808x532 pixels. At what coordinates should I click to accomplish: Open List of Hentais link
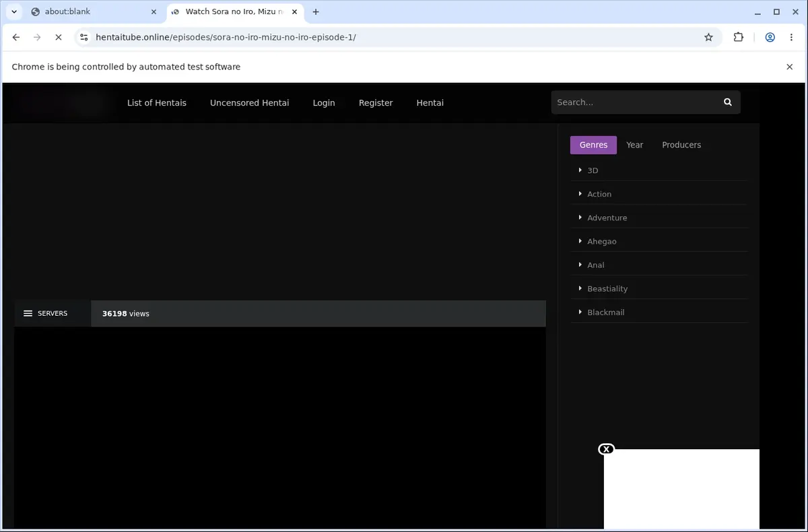click(x=157, y=102)
